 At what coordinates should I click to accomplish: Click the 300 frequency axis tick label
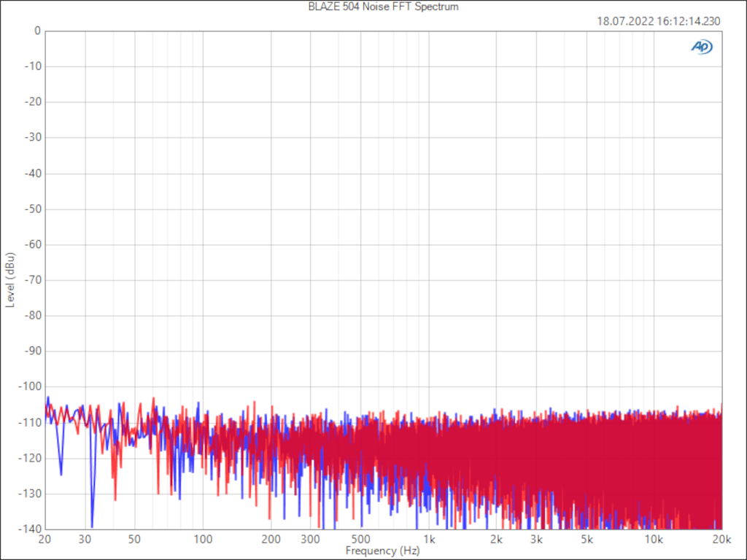[311, 540]
